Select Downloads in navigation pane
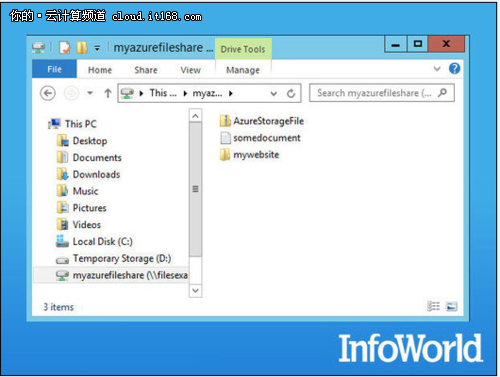This screenshot has width=500, height=377. click(x=96, y=174)
